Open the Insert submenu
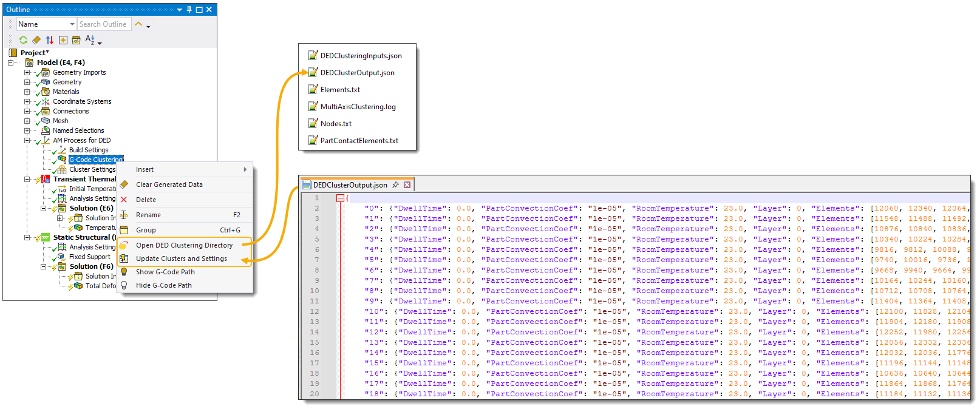980x409 pixels. tap(185, 169)
